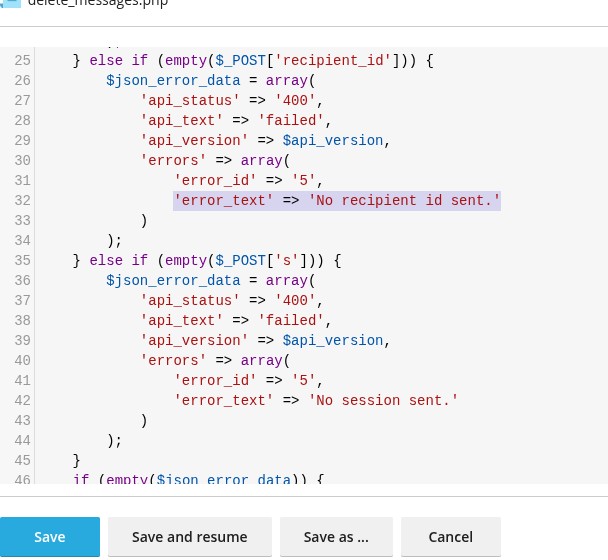Screen dimensions: 608x560
Task: Open the Save as ... dialog
Action: click(335, 537)
